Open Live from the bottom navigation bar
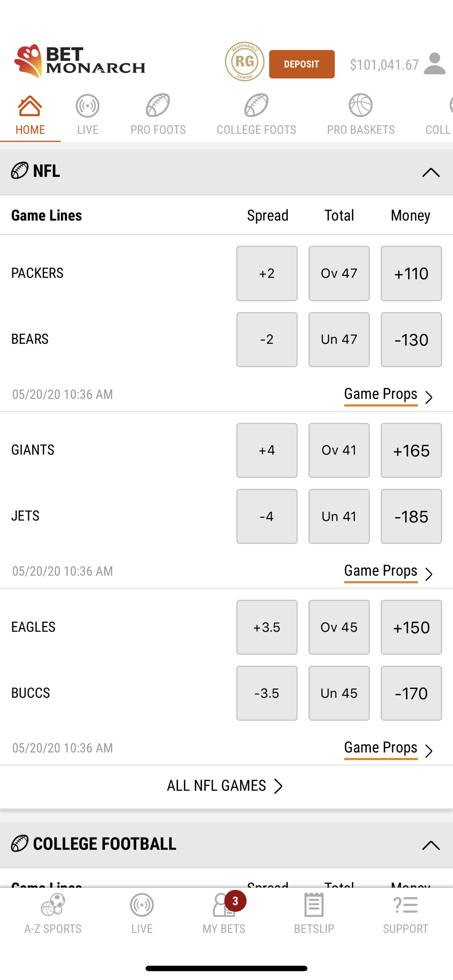This screenshot has height=980, width=453. click(x=142, y=914)
